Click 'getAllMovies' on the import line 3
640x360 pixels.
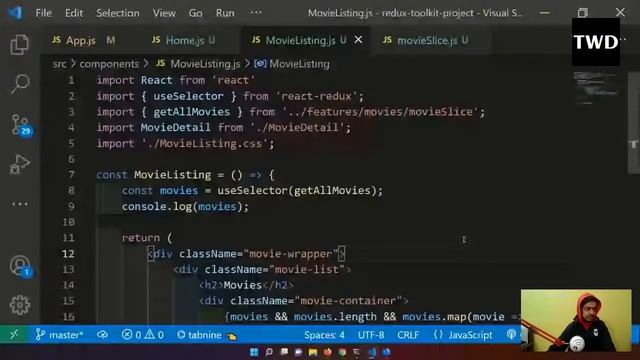coord(191,112)
